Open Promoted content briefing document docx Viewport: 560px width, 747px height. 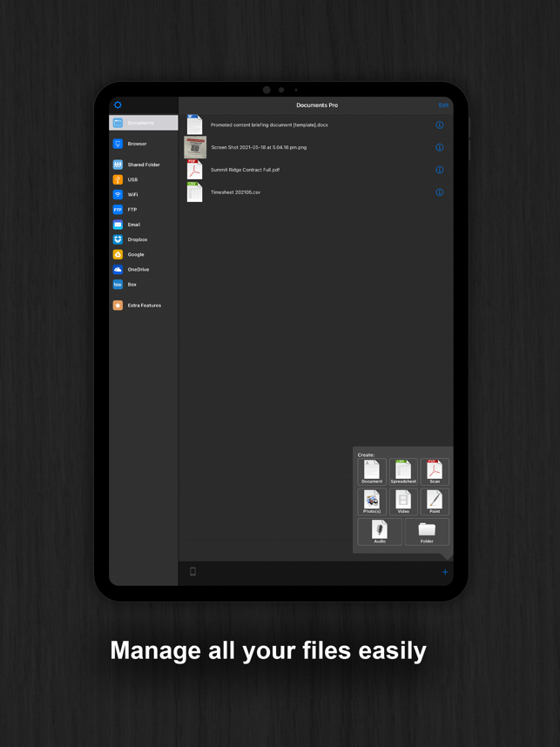[x=269, y=124]
